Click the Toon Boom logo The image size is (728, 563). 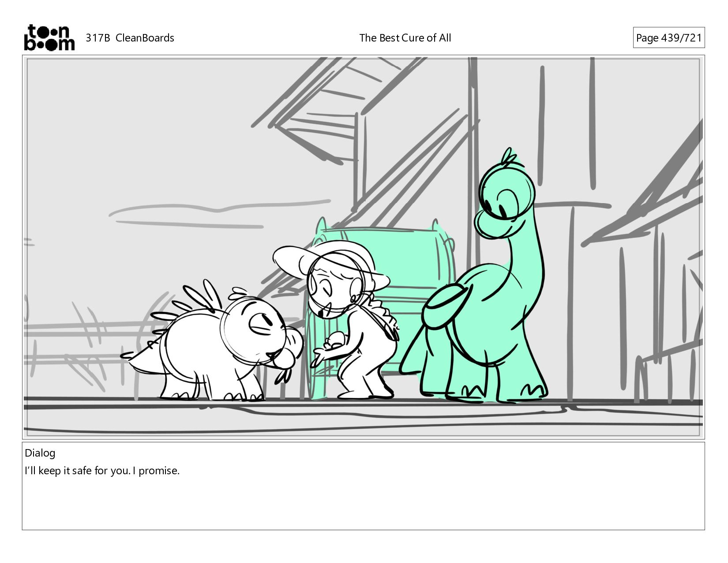[49, 38]
